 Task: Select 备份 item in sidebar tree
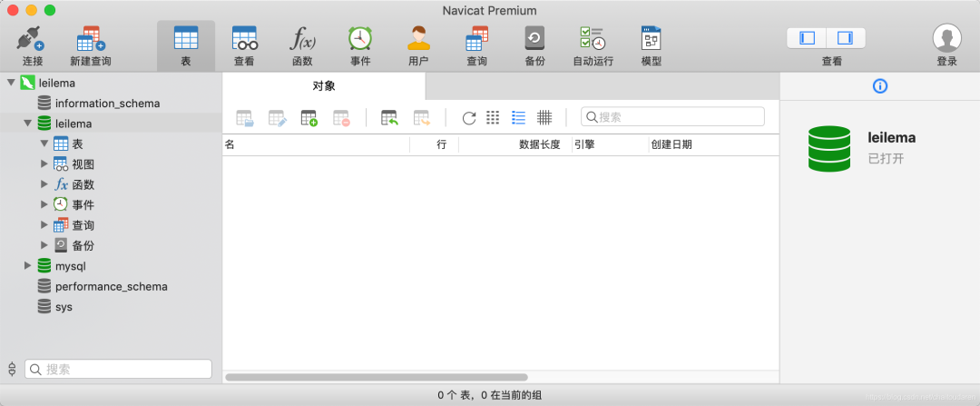(83, 246)
